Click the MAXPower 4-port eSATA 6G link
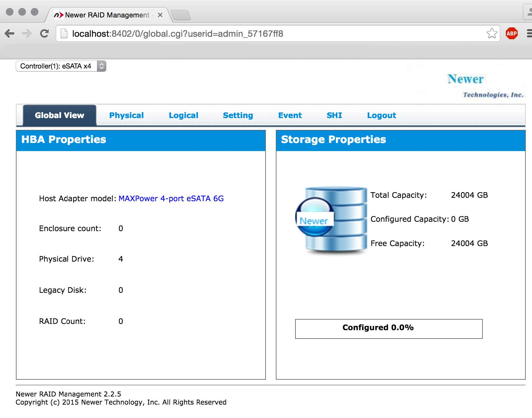532x418 pixels. click(171, 198)
